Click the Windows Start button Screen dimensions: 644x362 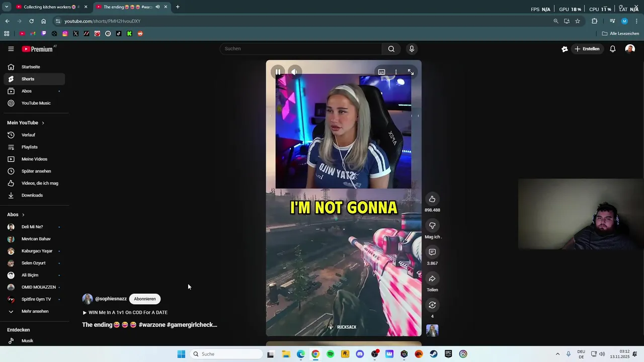coord(181,354)
